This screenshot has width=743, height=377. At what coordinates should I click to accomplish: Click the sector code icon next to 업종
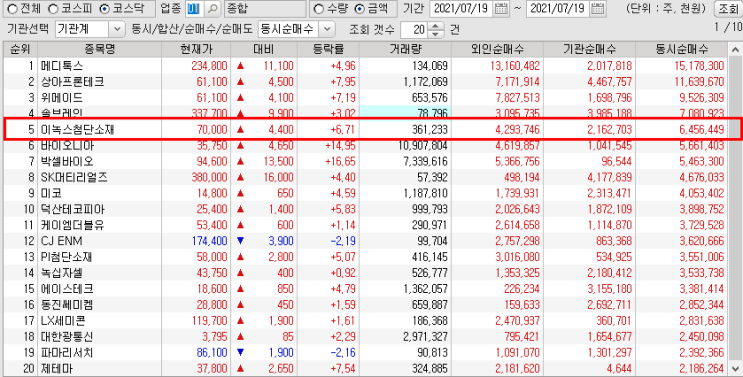[x=193, y=9]
